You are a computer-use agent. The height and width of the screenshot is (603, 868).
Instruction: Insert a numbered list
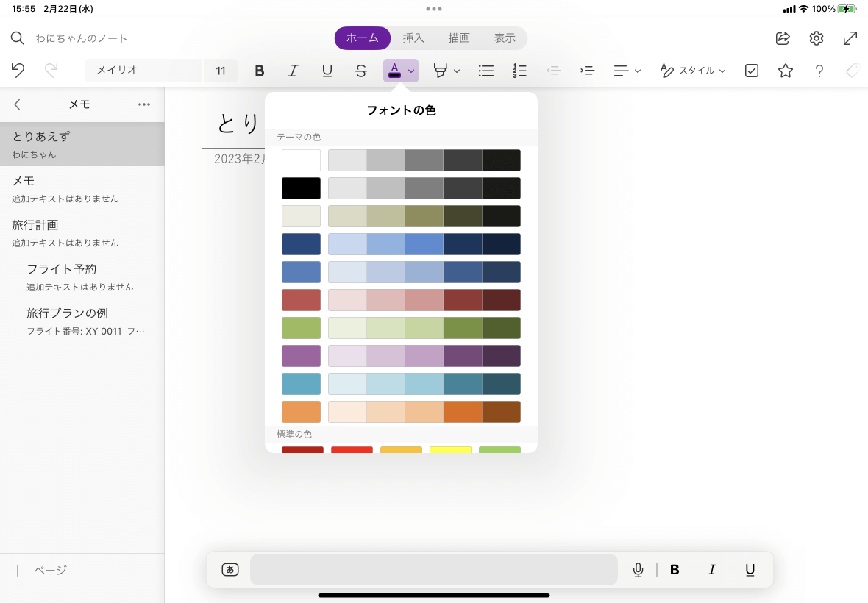(x=519, y=71)
